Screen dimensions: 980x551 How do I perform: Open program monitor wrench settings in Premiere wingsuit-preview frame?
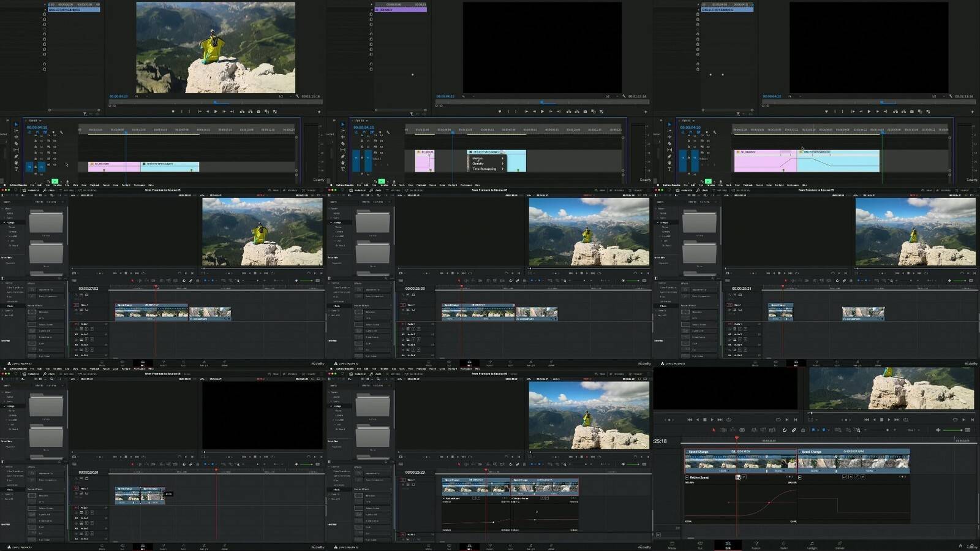[298, 96]
